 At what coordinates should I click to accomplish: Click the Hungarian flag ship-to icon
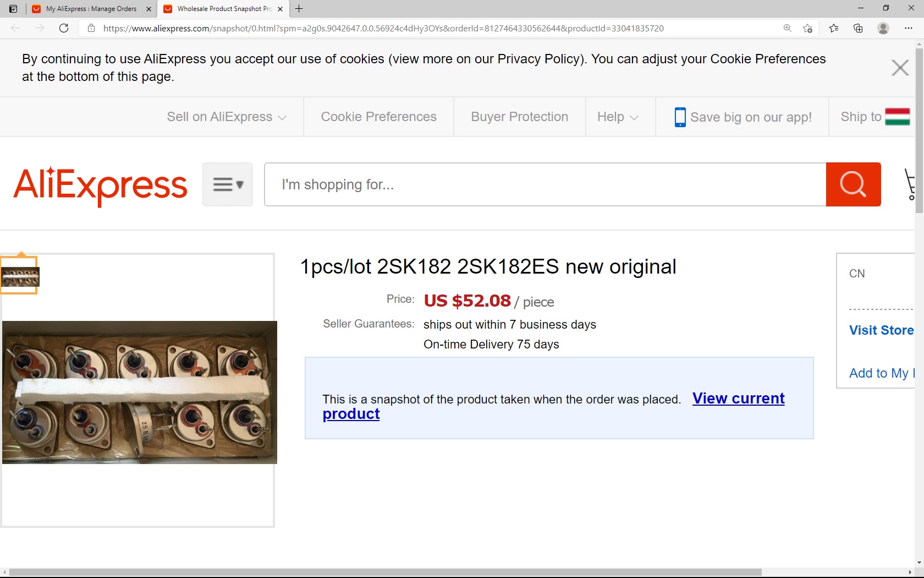coord(898,117)
